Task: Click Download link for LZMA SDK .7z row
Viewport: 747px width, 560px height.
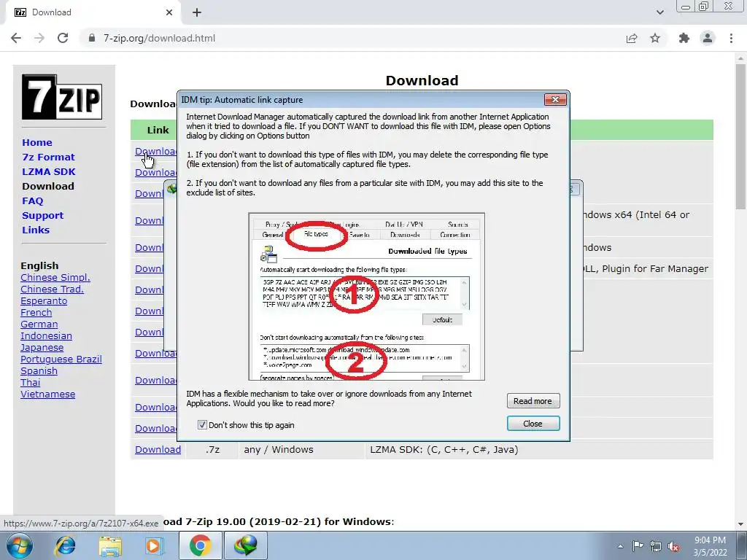Action: click(x=158, y=449)
